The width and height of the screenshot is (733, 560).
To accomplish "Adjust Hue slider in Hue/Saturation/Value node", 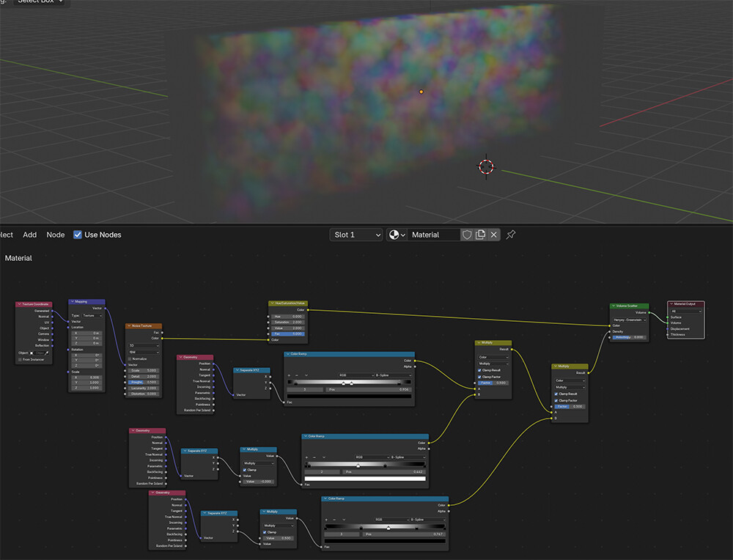I will [287, 317].
